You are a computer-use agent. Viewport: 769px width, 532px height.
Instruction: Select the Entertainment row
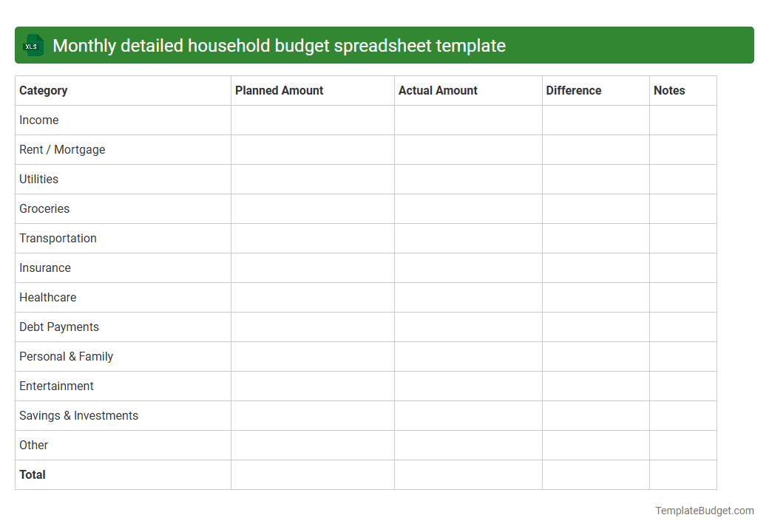(x=56, y=386)
